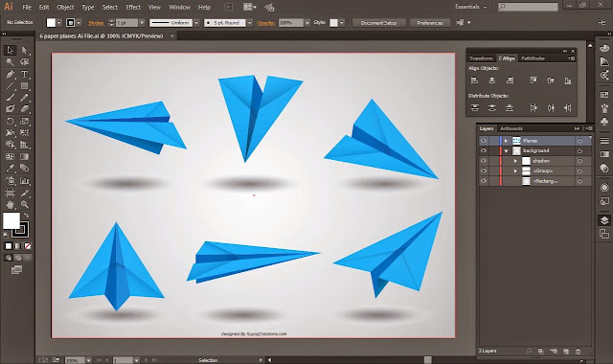Hide the Planes layer
The height and width of the screenshot is (364, 613).
tap(484, 141)
